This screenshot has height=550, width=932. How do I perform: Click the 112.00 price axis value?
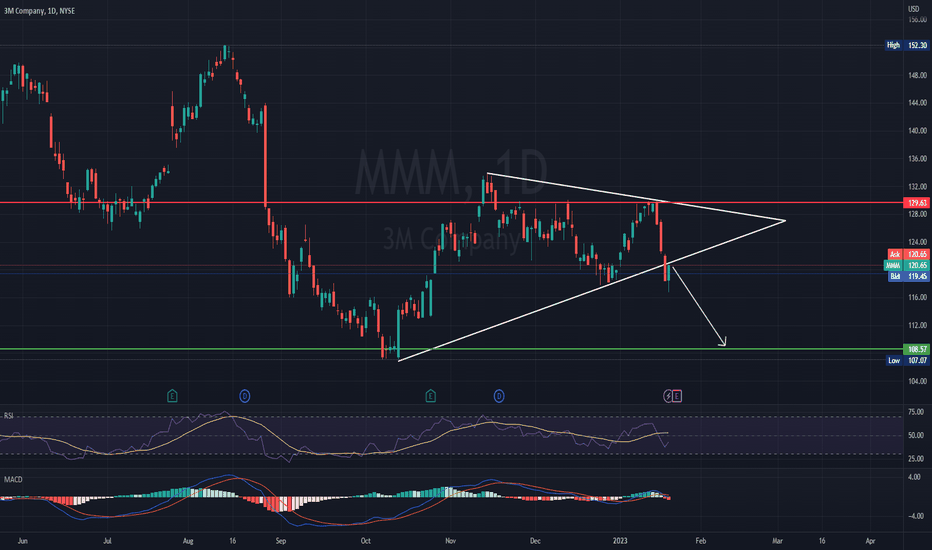coord(917,325)
